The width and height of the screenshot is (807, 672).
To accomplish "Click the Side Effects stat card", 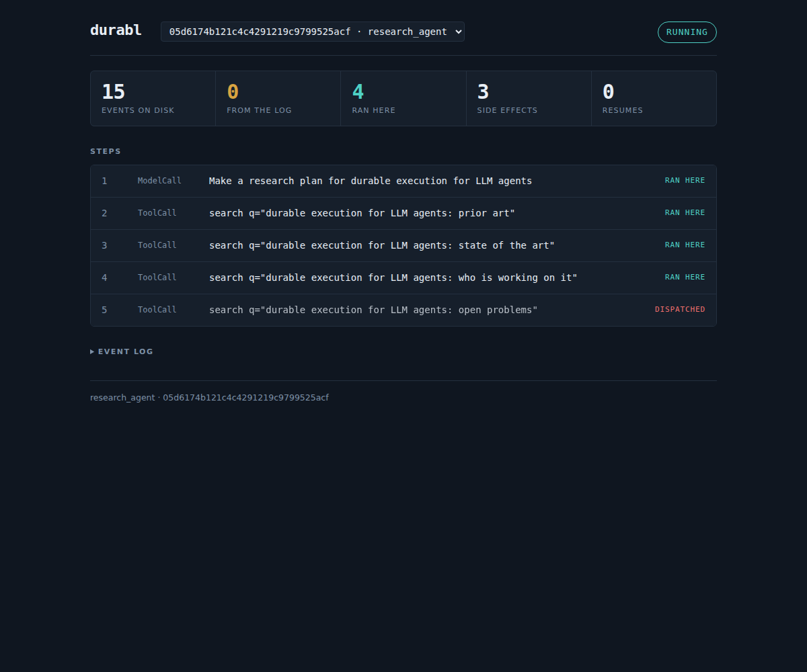I will [x=529, y=98].
